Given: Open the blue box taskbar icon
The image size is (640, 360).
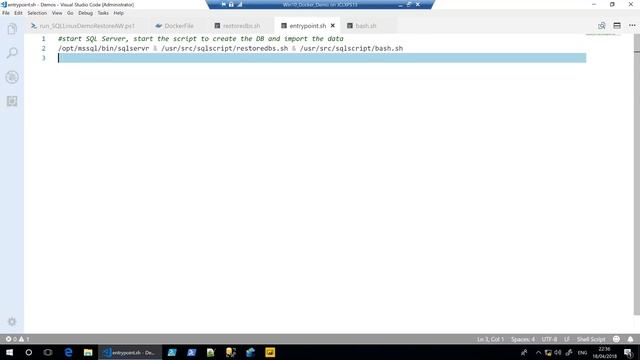Looking at the screenshot, I should [x=250, y=352].
